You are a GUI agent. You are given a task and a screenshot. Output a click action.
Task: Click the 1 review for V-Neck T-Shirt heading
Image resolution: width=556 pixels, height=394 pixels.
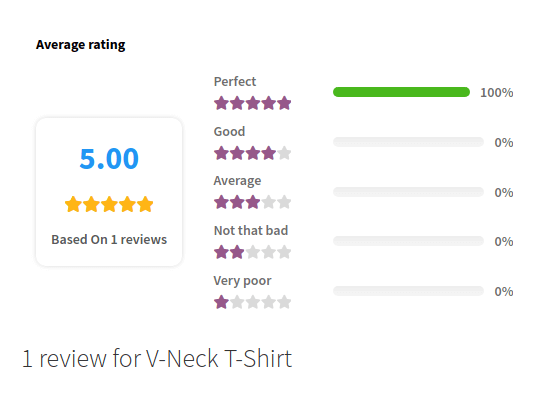pyautogui.click(x=157, y=359)
